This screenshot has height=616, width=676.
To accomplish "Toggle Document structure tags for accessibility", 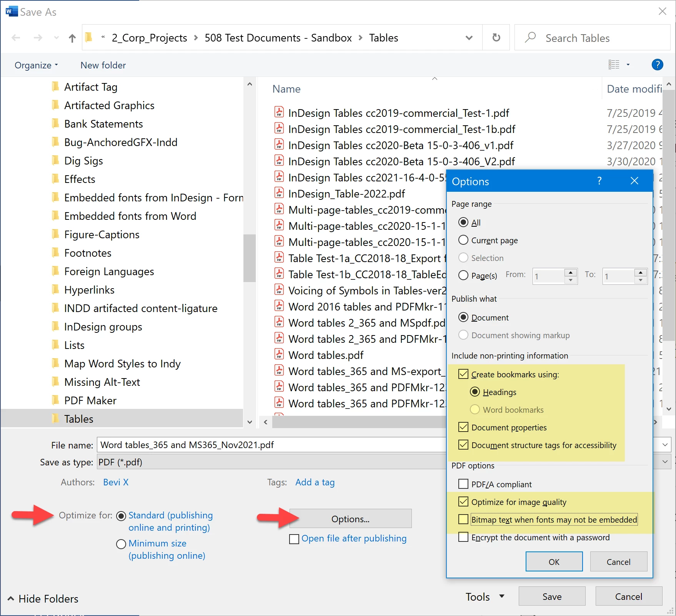I will click(x=463, y=445).
